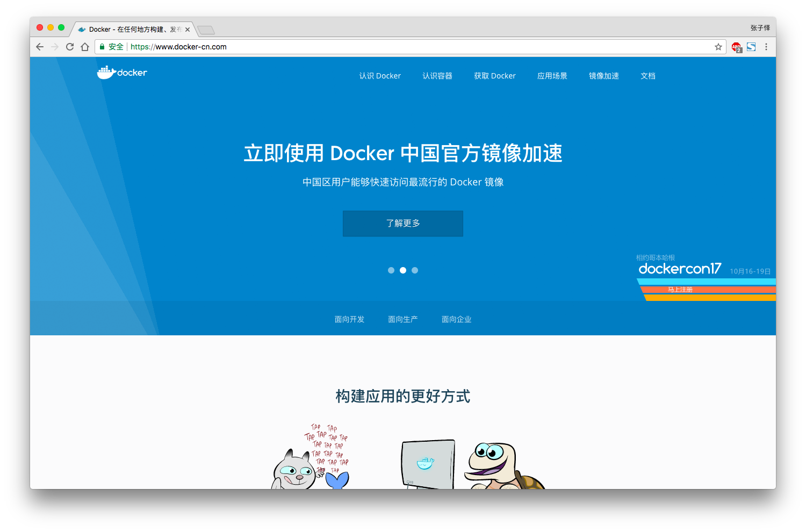Open Chrome's three-dot menu
Viewport: 806px width, 532px height.
tap(766, 47)
